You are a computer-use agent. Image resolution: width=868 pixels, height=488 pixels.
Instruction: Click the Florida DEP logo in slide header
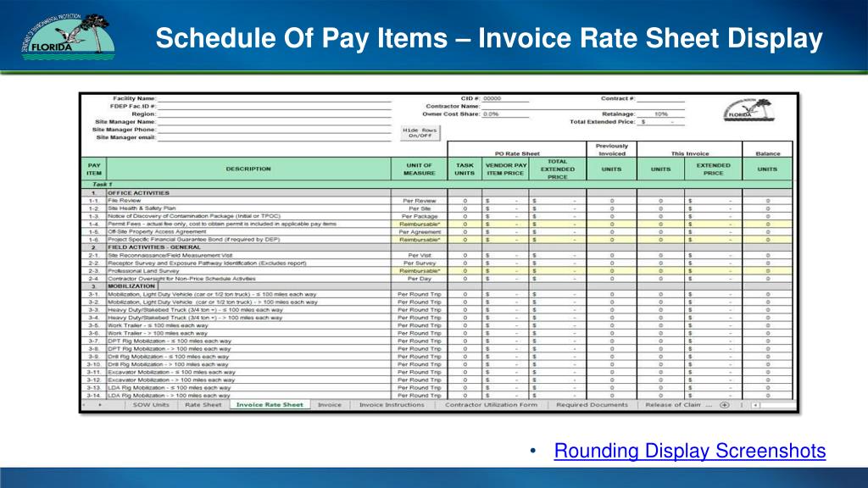tap(68, 36)
